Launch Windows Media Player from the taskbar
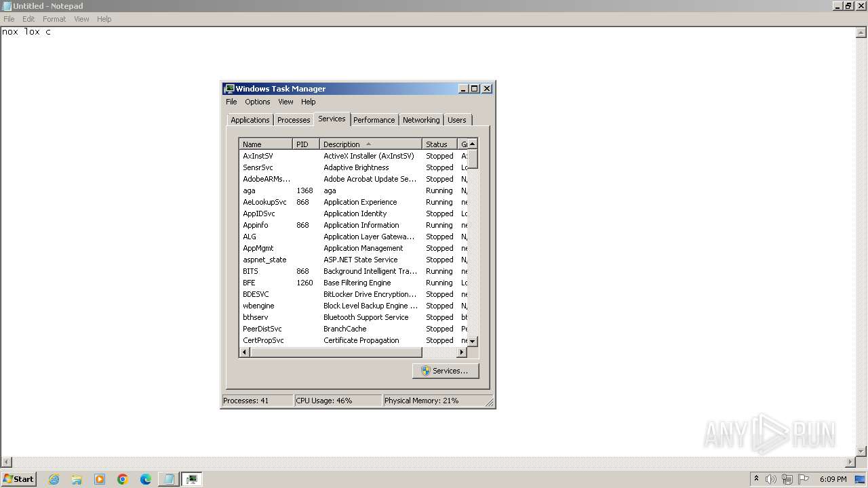868x488 pixels. (100, 479)
